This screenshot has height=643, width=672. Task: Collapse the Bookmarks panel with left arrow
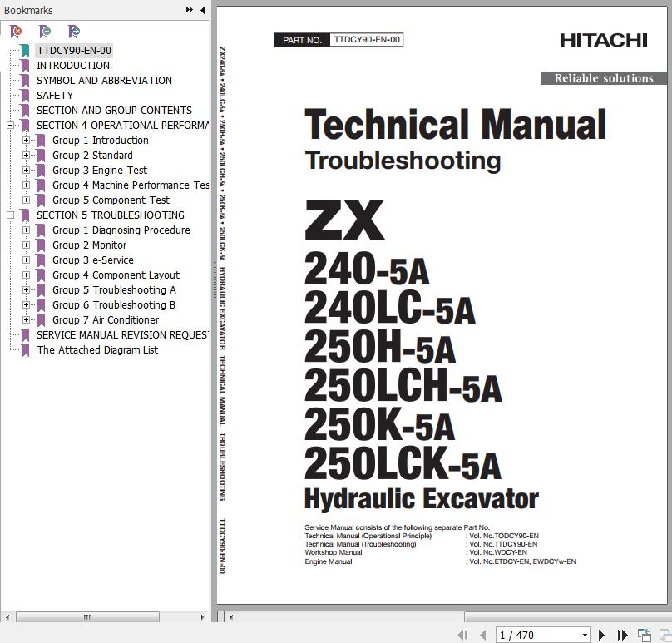point(202,10)
